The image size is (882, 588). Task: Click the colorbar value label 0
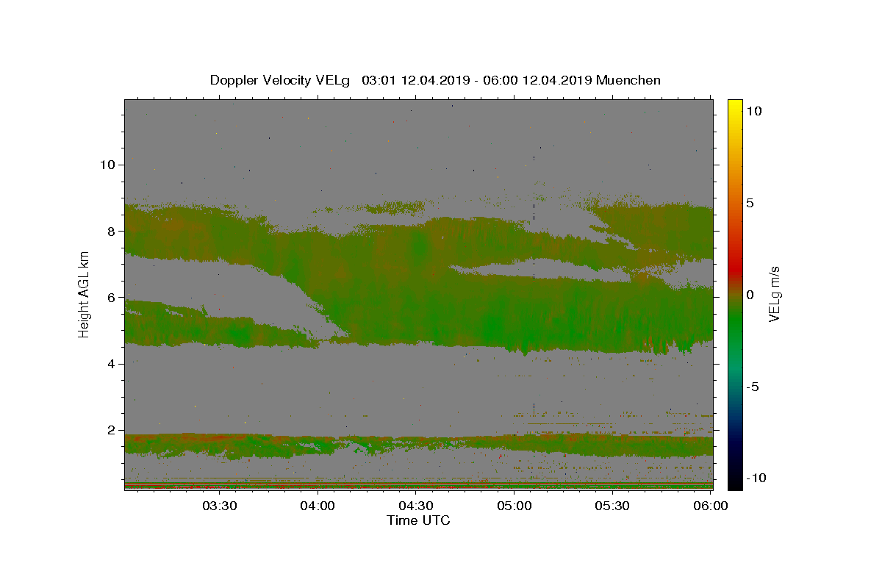point(750,295)
